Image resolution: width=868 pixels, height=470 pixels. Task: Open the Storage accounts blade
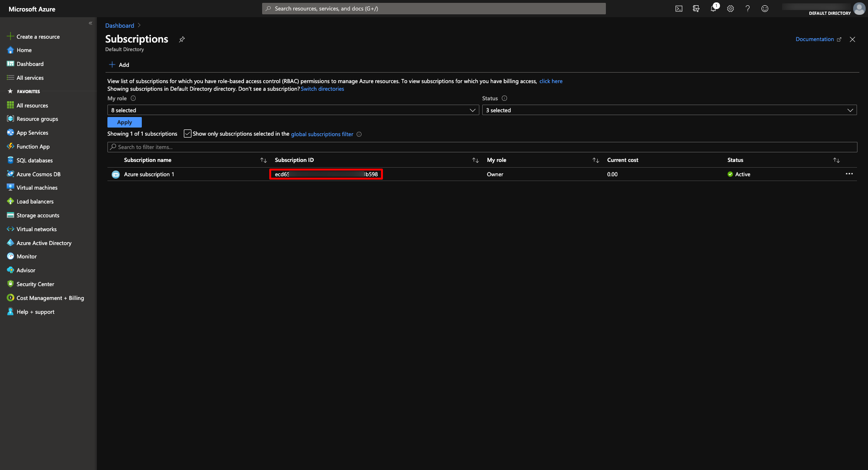[x=38, y=215]
